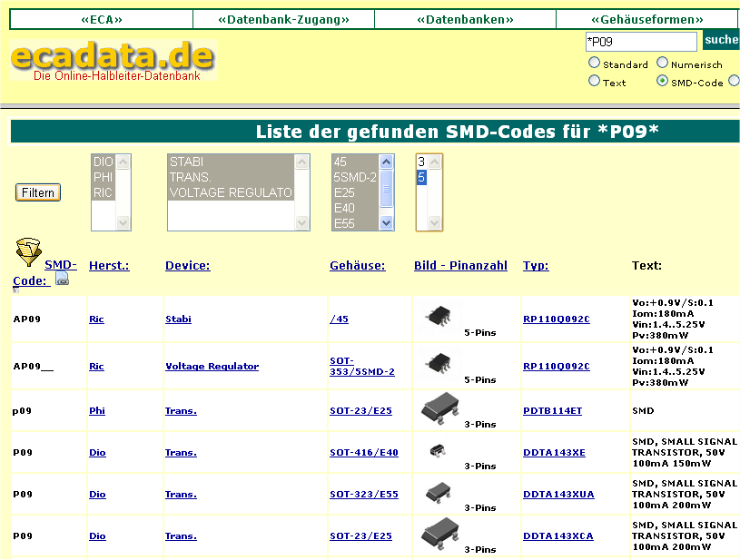
Task: Sort by SMD-Code column header
Action: coord(44,272)
